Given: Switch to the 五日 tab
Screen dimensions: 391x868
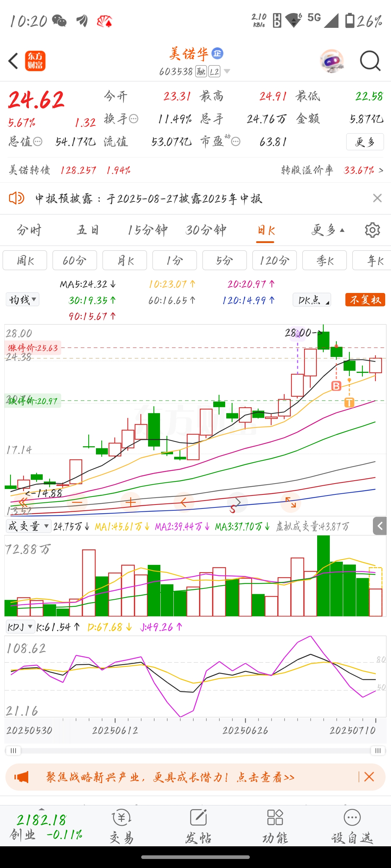Looking at the screenshot, I should (88, 230).
